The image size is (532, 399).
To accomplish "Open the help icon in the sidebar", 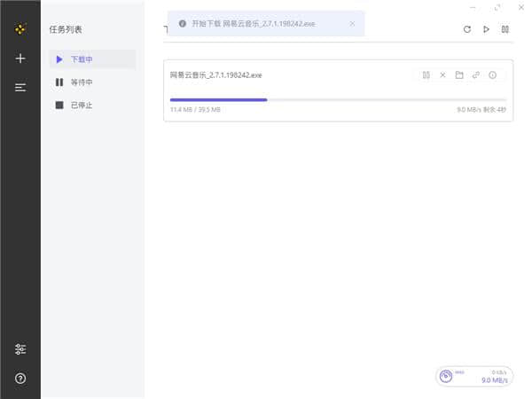I will point(20,379).
